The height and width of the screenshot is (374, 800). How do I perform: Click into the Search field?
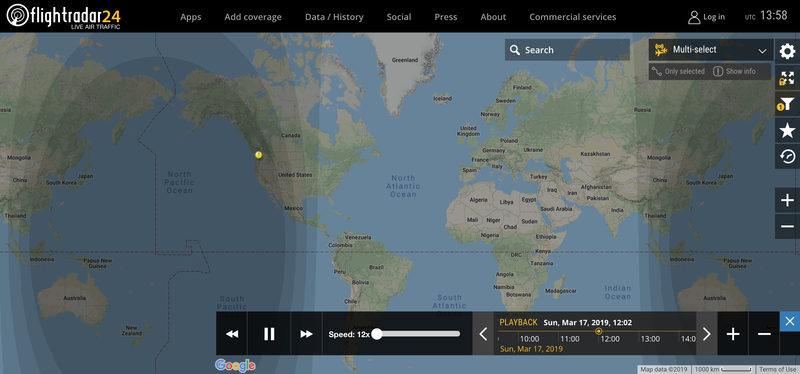point(567,50)
